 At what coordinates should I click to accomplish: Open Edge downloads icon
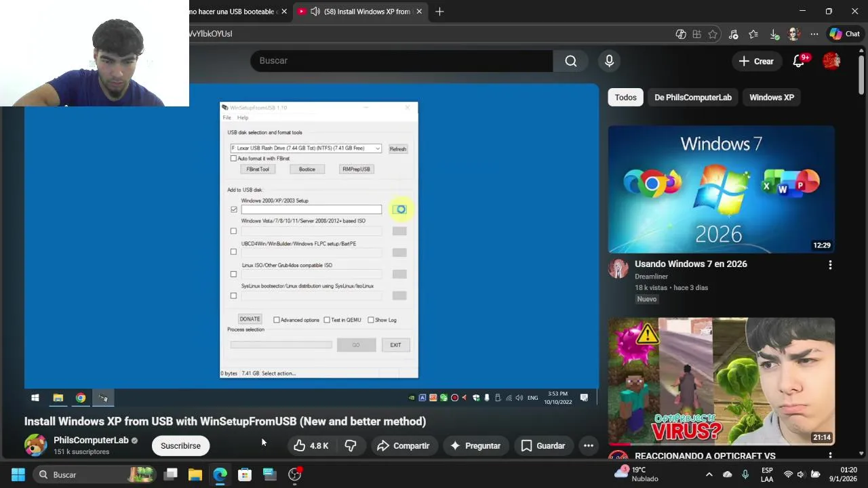pyautogui.click(x=774, y=34)
